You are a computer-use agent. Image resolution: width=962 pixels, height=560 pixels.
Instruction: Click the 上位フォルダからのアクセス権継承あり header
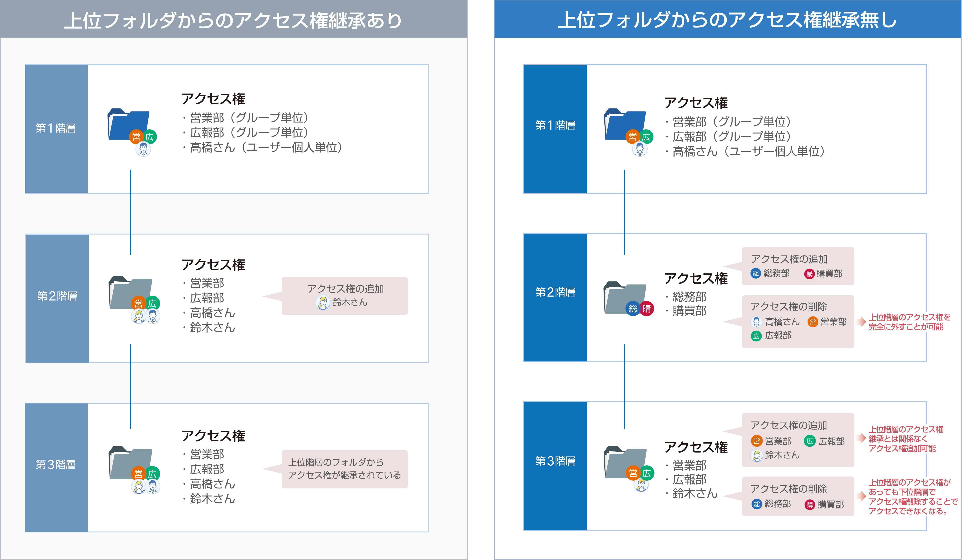[x=234, y=19]
